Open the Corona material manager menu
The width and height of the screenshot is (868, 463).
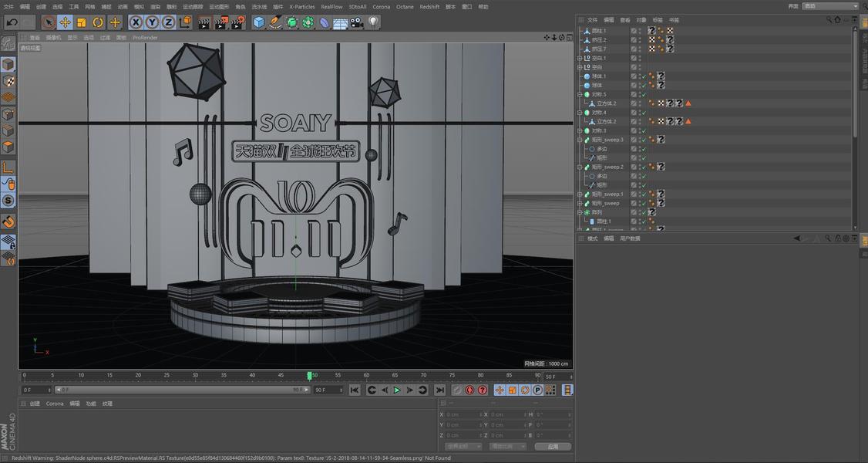click(x=55, y=404)
